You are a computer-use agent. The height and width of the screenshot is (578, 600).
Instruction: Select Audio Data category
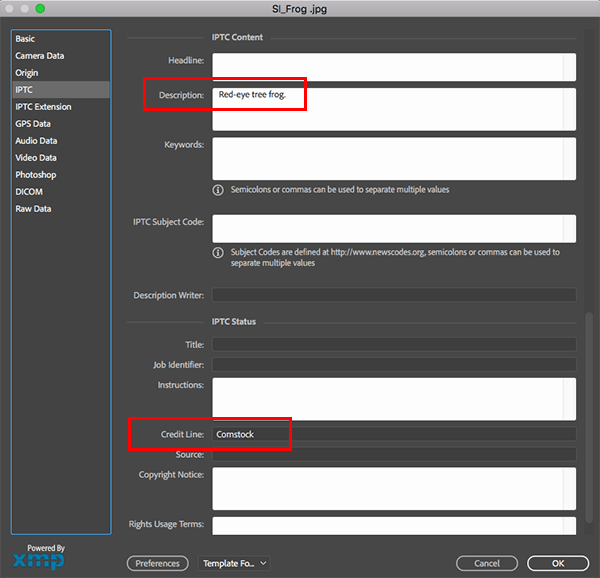click(61, 141)
